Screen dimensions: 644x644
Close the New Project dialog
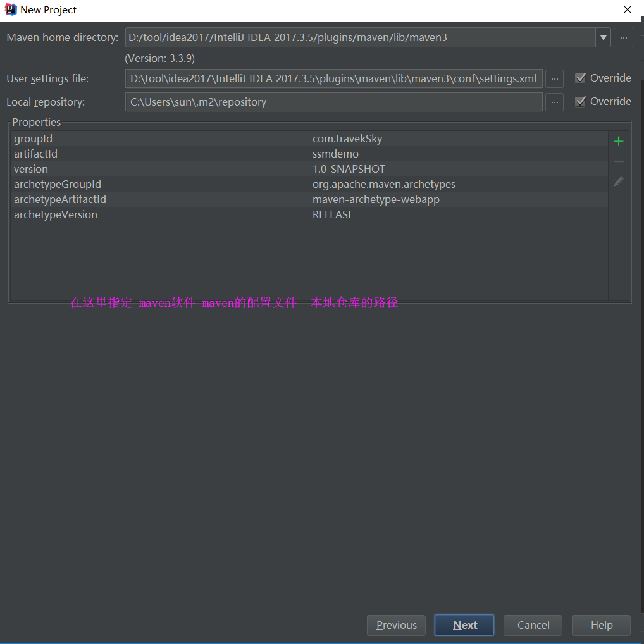(x=627, y=9)
